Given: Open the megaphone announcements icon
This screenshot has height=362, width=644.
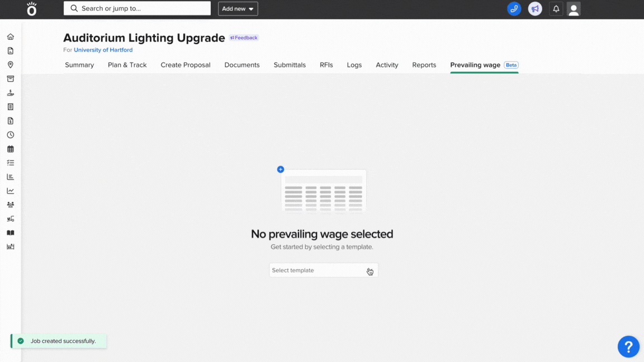Looking at the screenshot, I should point(535,9).
